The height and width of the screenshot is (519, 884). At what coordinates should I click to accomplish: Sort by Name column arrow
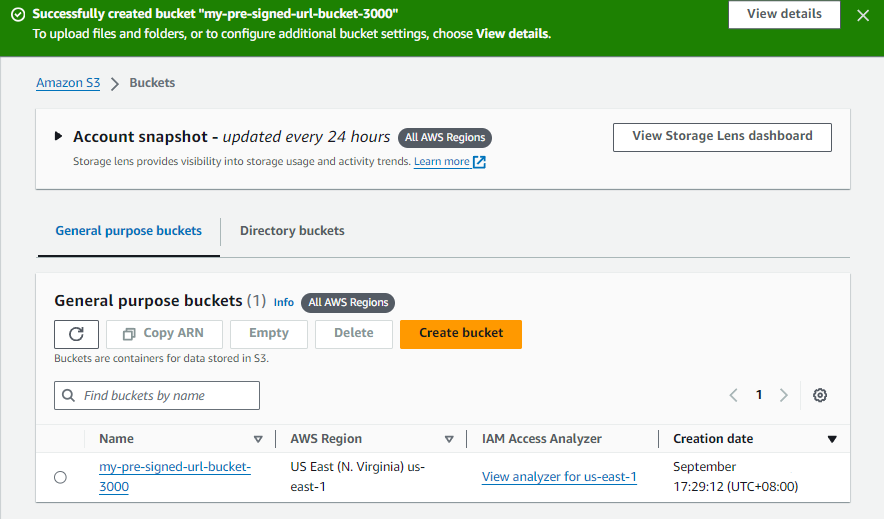click(258, 439)
